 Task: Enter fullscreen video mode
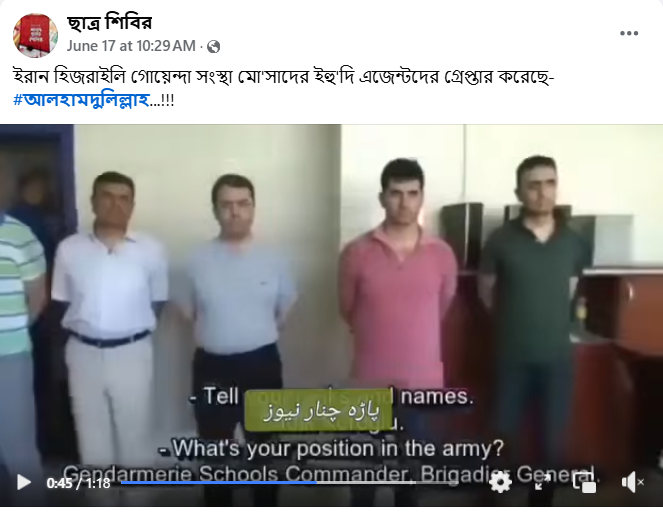[542, 482]
